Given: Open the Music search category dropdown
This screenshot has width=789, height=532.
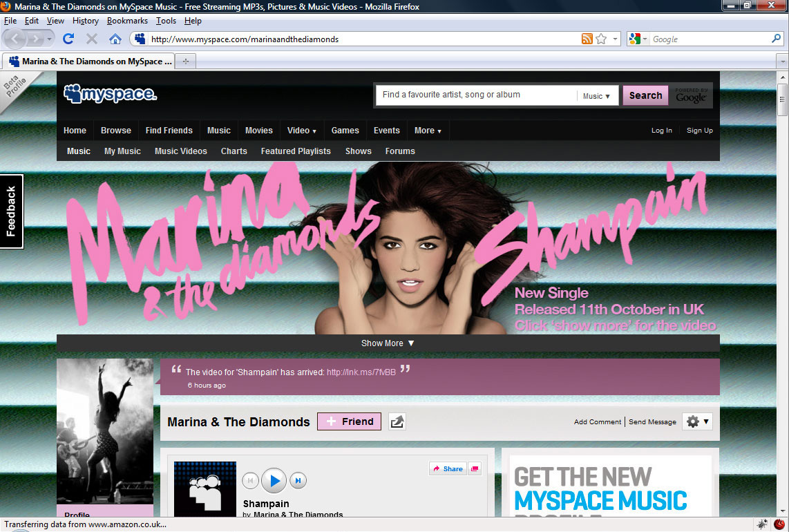Looking at the screenshot, I should 596,95.
